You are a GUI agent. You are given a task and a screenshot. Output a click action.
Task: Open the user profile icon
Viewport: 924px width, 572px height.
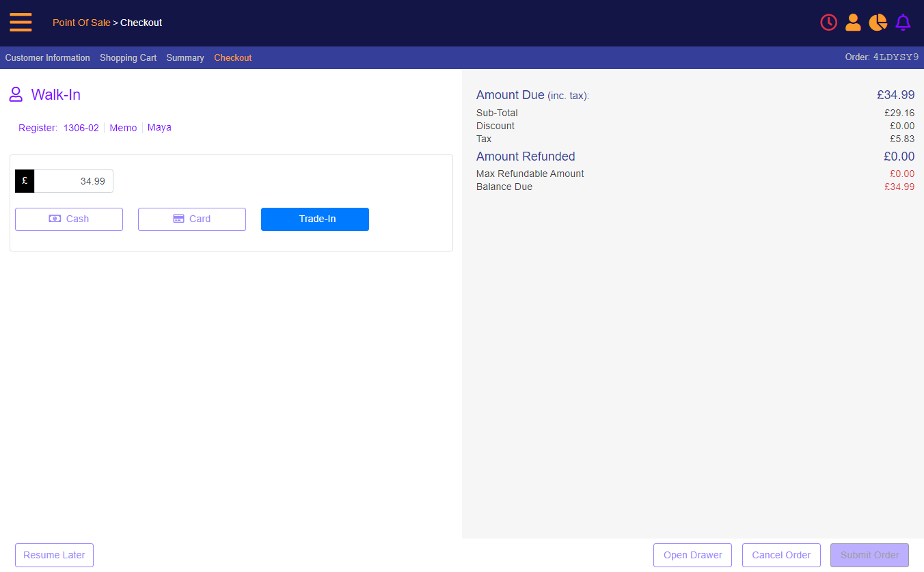pos(853,23)
